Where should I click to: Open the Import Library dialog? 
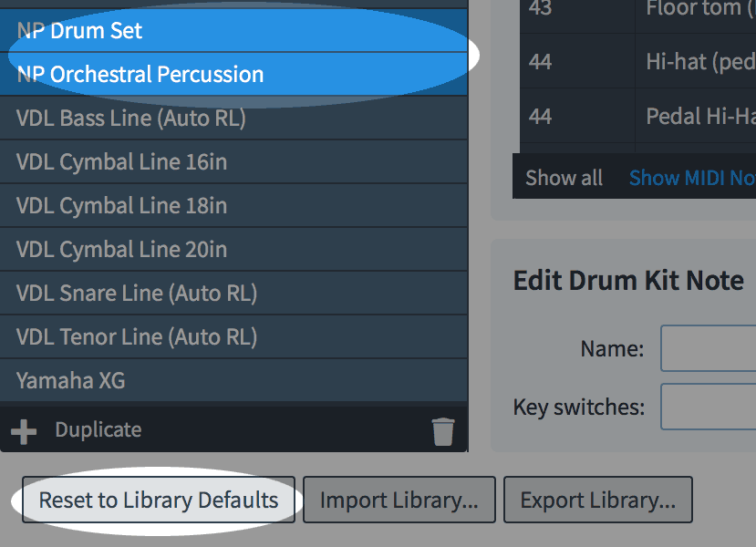point(399,500)
